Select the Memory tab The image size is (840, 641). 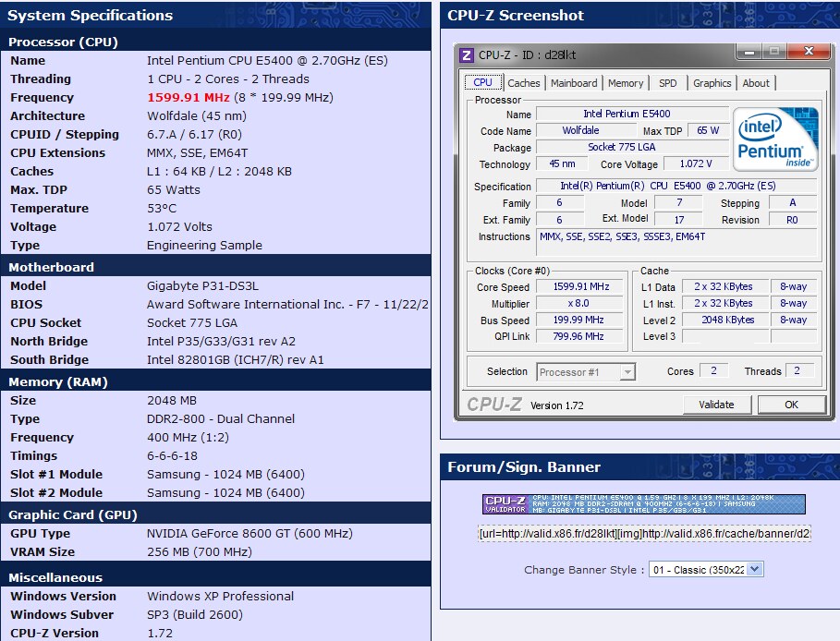[626, 83]
